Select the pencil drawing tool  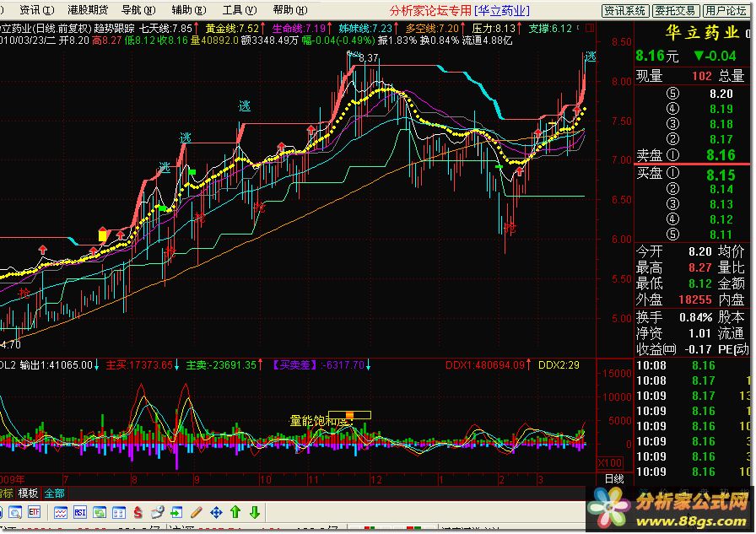197,512
